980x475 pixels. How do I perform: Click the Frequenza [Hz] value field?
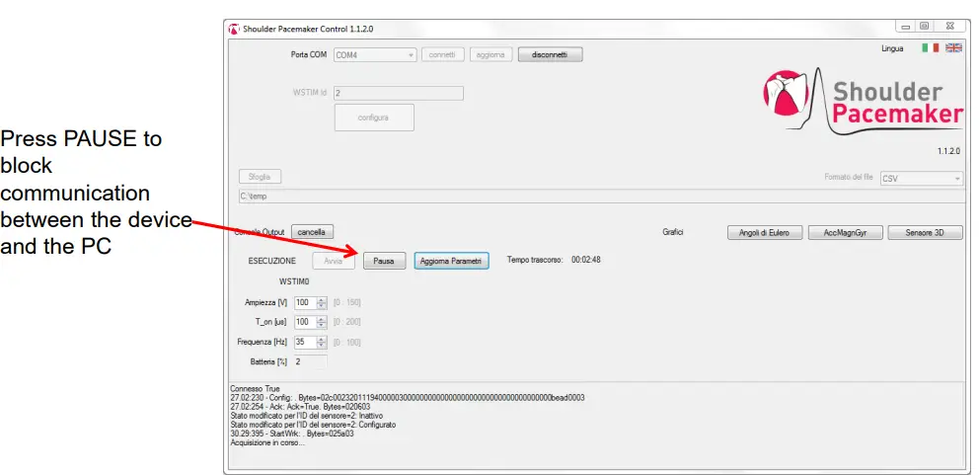point(305,343)
